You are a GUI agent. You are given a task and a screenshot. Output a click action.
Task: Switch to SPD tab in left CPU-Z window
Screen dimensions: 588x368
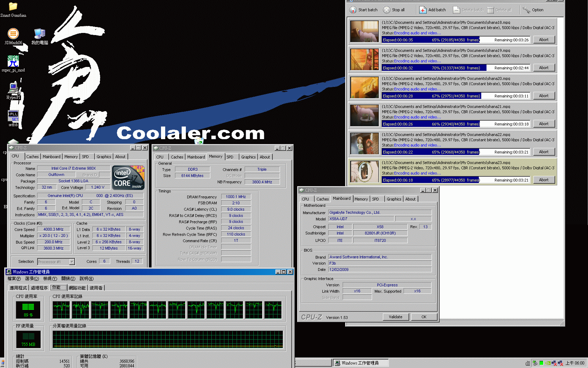coord(85,157)
